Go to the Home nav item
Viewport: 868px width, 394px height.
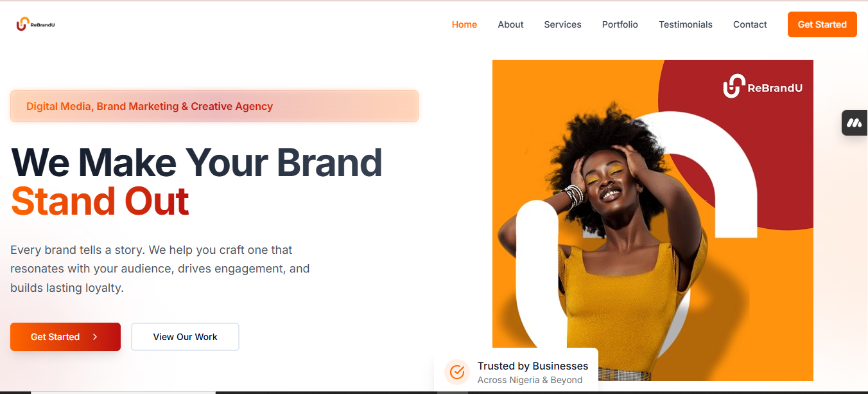point(464,24)
